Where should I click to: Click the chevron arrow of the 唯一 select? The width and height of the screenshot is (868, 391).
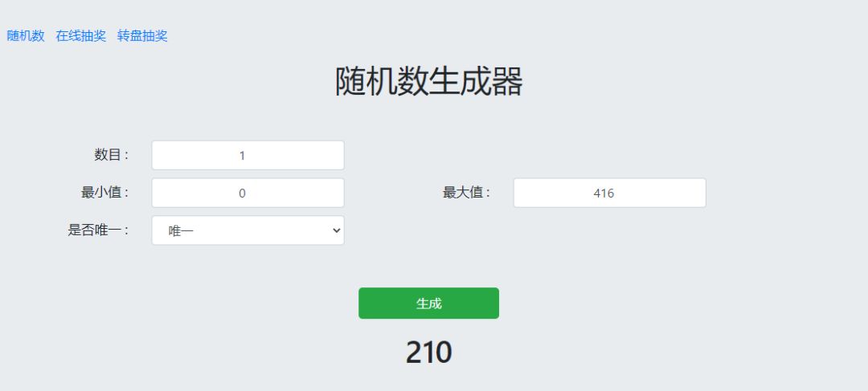click(336, 231)
